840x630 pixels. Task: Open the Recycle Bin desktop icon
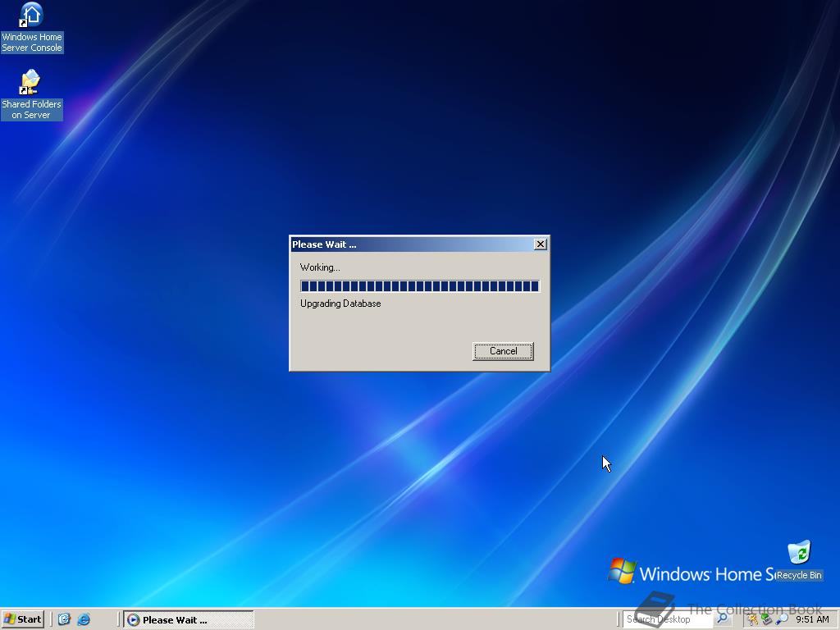pyautogui.click(x=799, y=560)
